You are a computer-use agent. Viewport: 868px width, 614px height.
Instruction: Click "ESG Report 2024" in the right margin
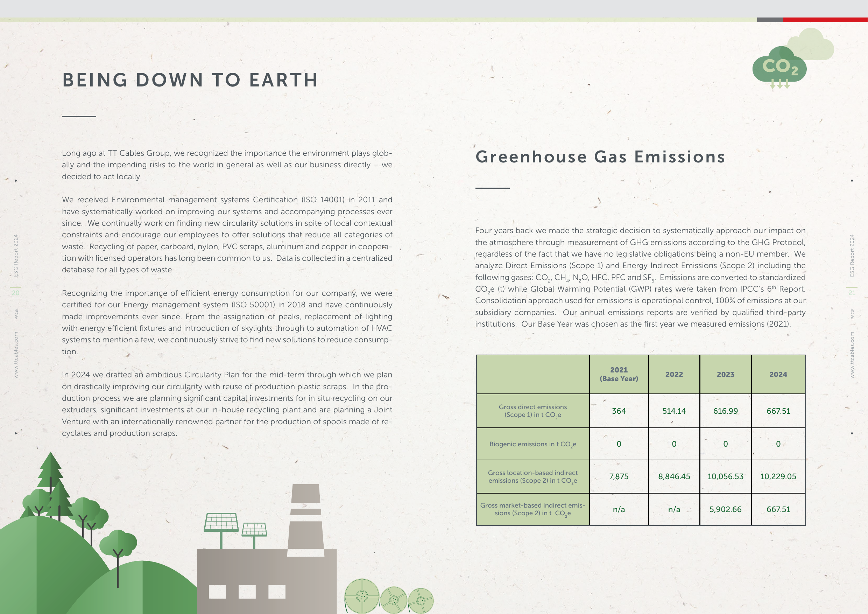pos(852,255)
